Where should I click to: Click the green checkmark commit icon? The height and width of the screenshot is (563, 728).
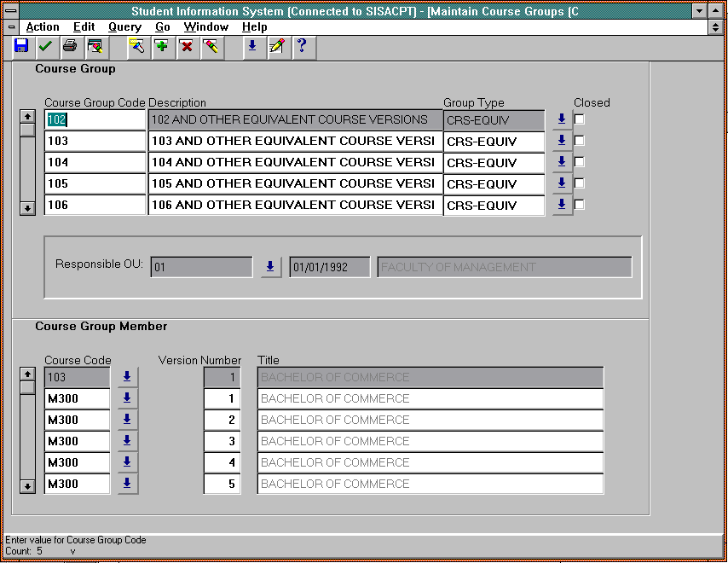tap(45, 46)
